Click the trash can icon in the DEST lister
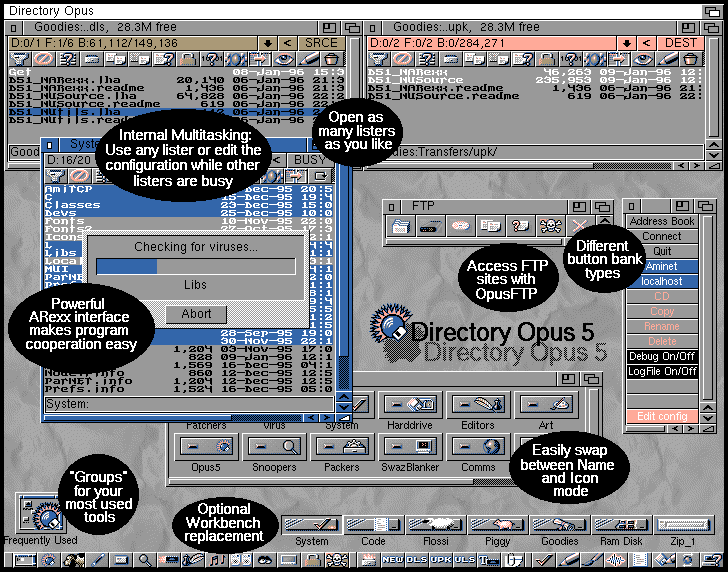 691,59
